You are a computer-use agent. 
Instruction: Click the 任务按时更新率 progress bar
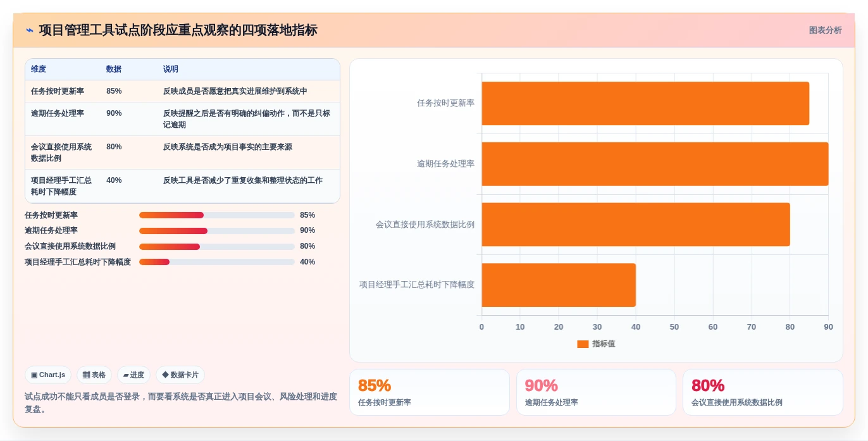(x=217, y=215)
